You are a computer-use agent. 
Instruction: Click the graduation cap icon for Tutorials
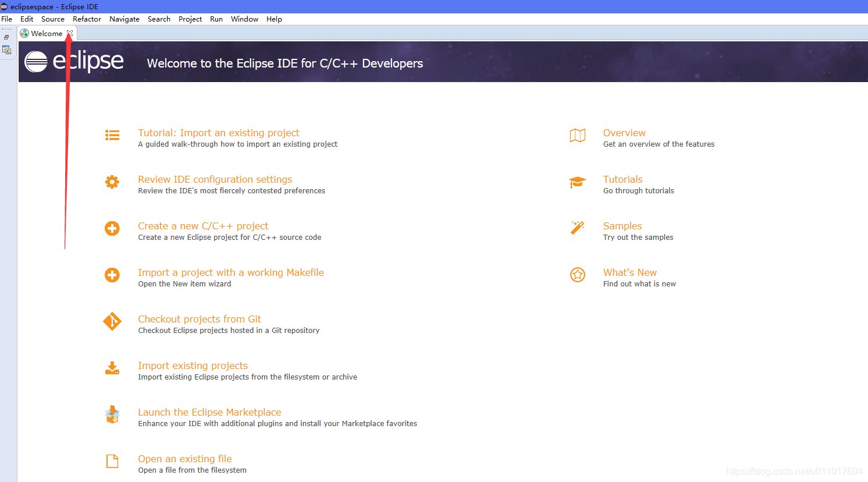click(x=578, y=182)
